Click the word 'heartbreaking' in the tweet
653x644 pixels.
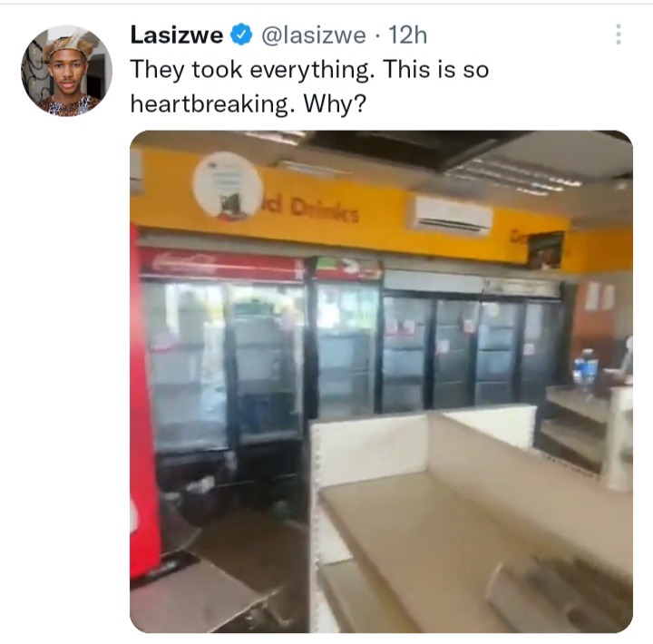point(210,103)
